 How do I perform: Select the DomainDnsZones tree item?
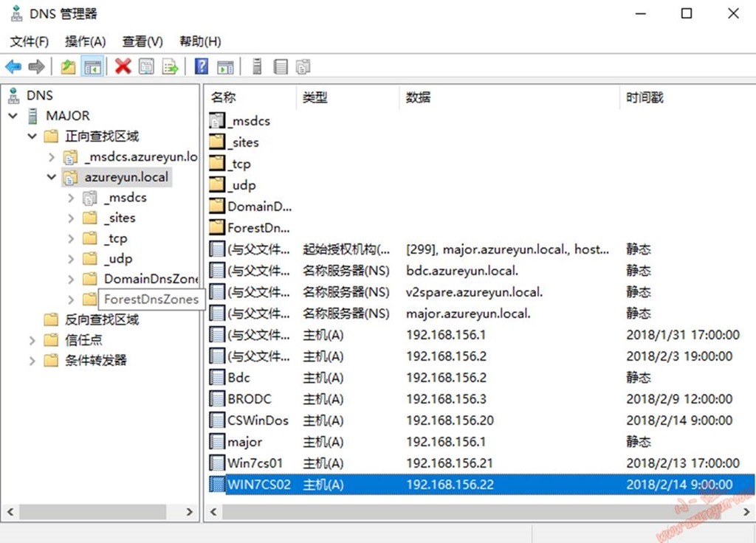(x=151, y=279)
